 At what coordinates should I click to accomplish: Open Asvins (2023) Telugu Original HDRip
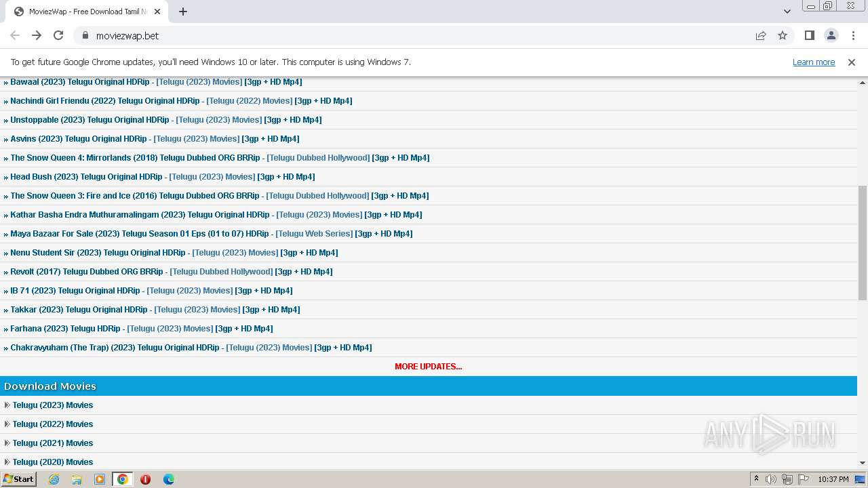coord(79,138)
